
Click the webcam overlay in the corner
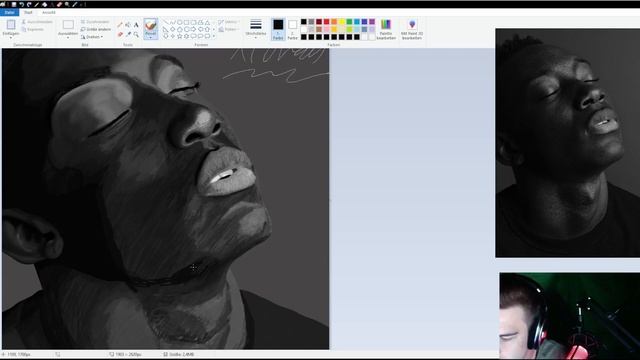tap(569, 316)
